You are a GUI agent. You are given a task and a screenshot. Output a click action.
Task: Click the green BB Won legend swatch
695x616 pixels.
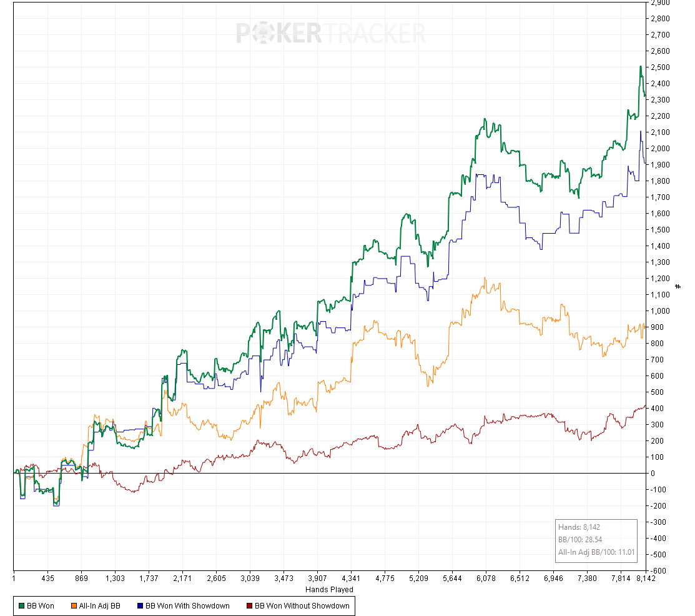(21, 606)
